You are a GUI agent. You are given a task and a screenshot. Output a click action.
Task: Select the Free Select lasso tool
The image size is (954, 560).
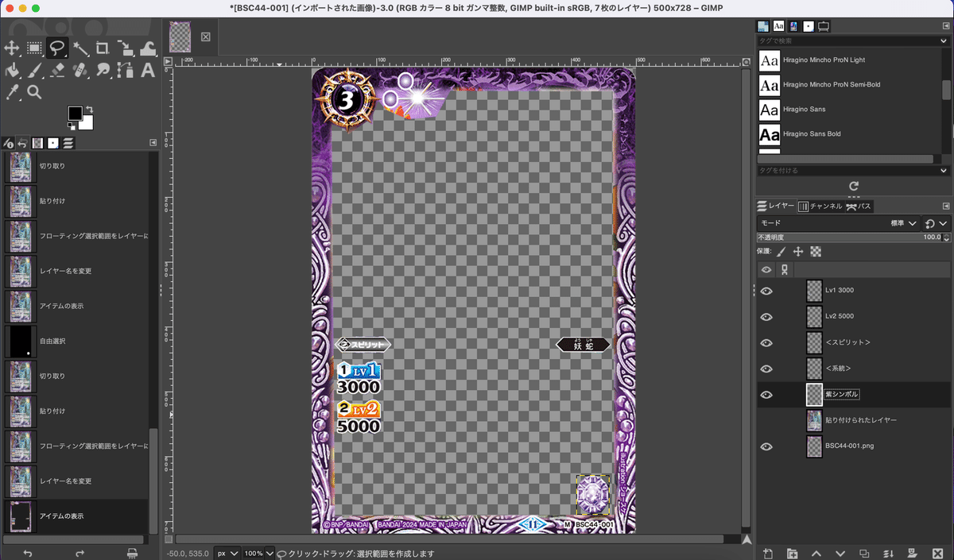pyautogui.click(x=57, y=48)
